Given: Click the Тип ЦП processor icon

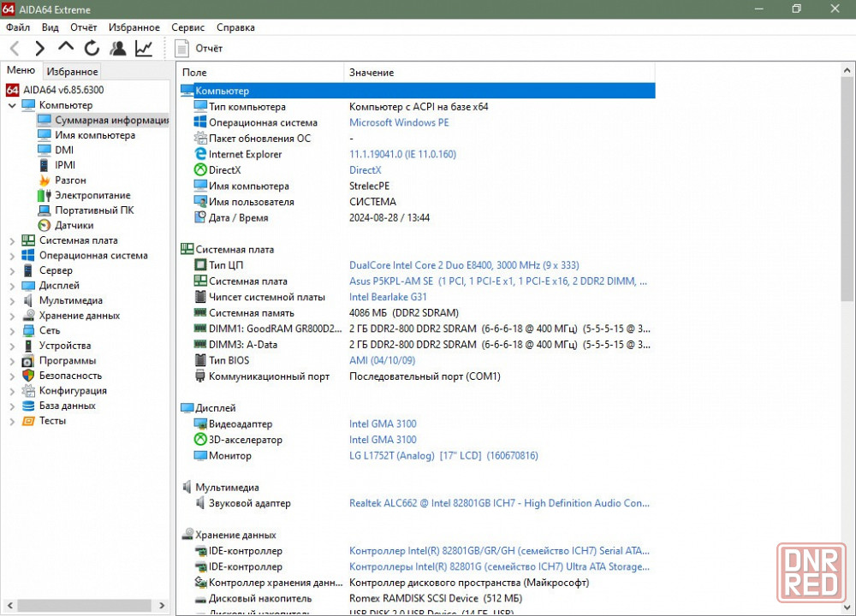Looking at the screenshot, I should click(x=200, y=265).
